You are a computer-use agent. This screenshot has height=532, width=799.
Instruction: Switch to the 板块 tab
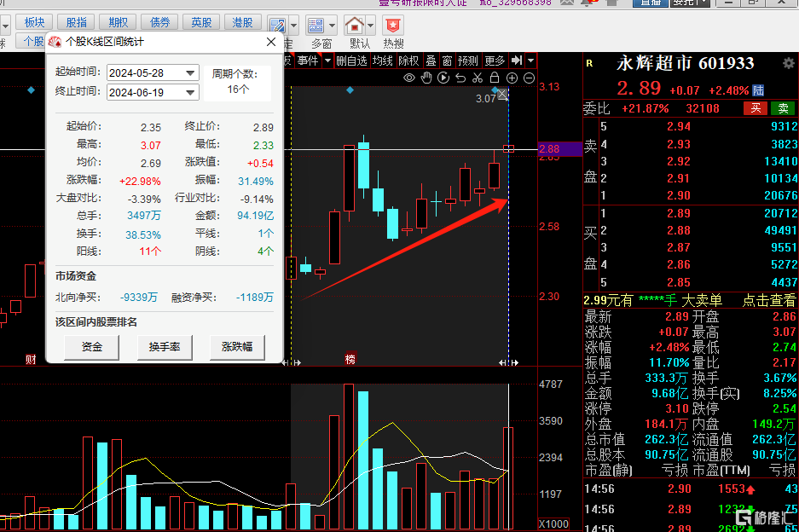click(x=35, y=22)
